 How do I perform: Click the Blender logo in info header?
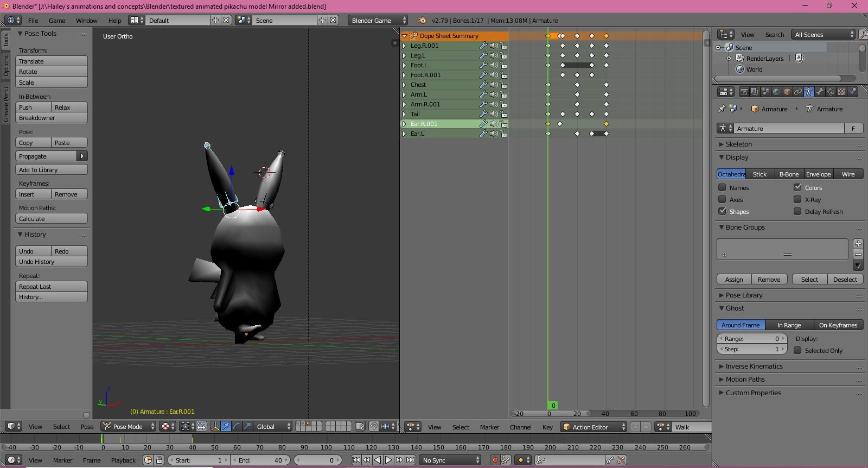[x=422, y=20]
